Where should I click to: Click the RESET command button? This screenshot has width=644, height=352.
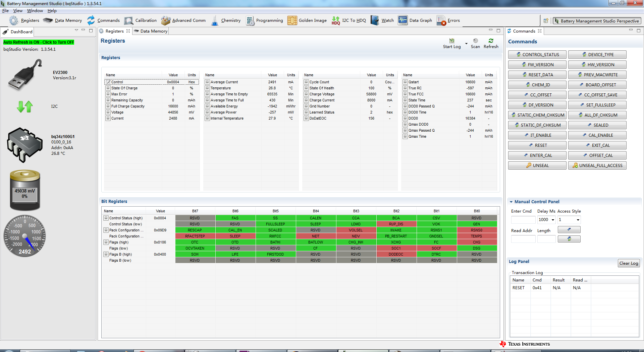coord(537,145)
